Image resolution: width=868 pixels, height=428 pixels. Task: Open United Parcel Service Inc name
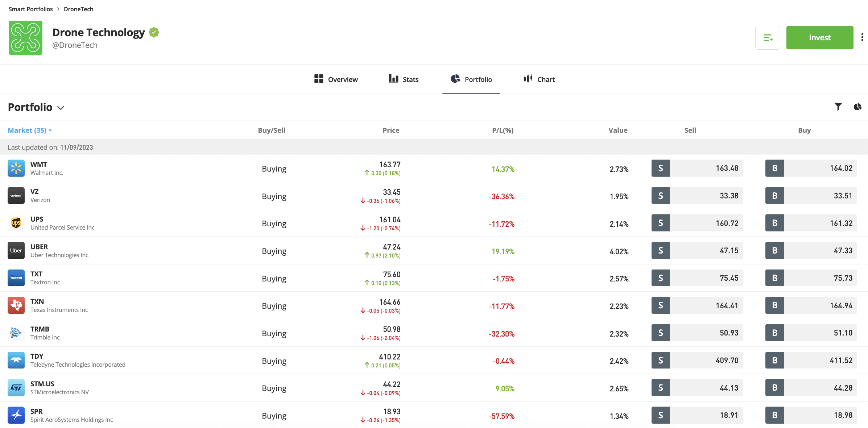coord(62,227)
